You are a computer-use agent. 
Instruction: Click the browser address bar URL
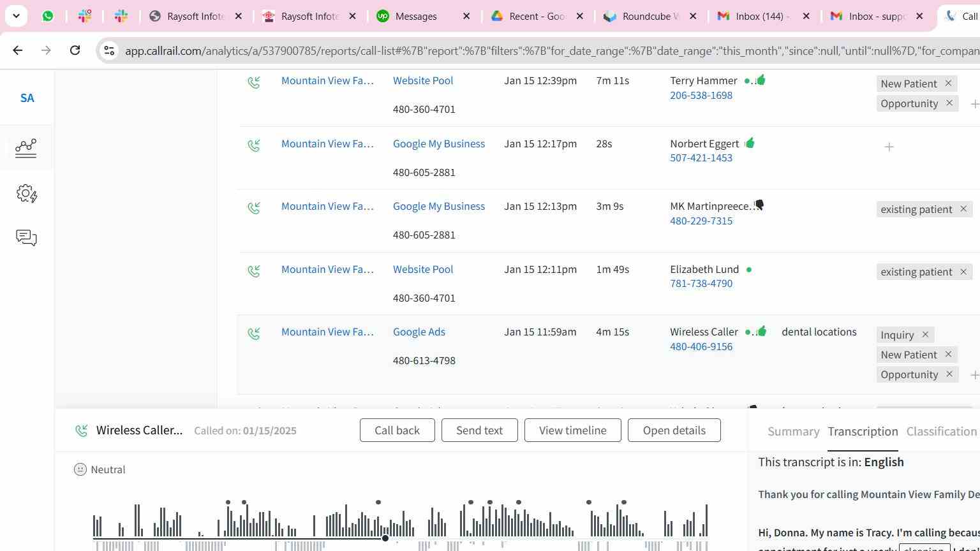tap(551, 50)
